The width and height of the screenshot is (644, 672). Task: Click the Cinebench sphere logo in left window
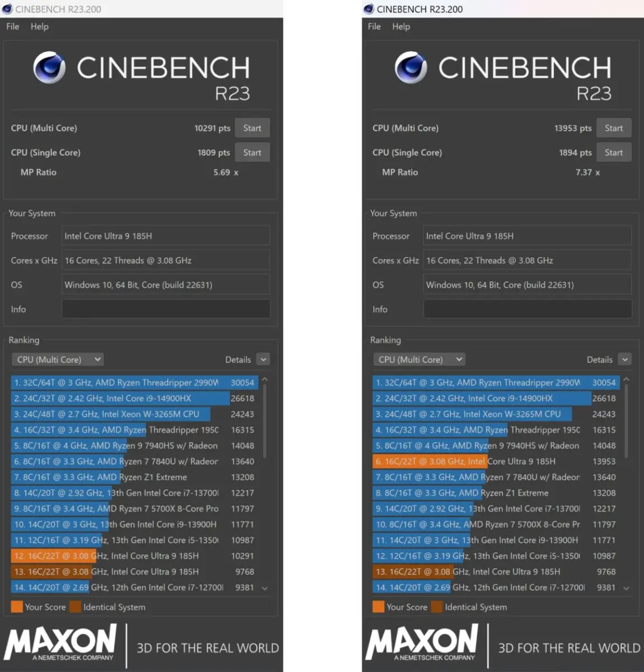click(50, 68)
